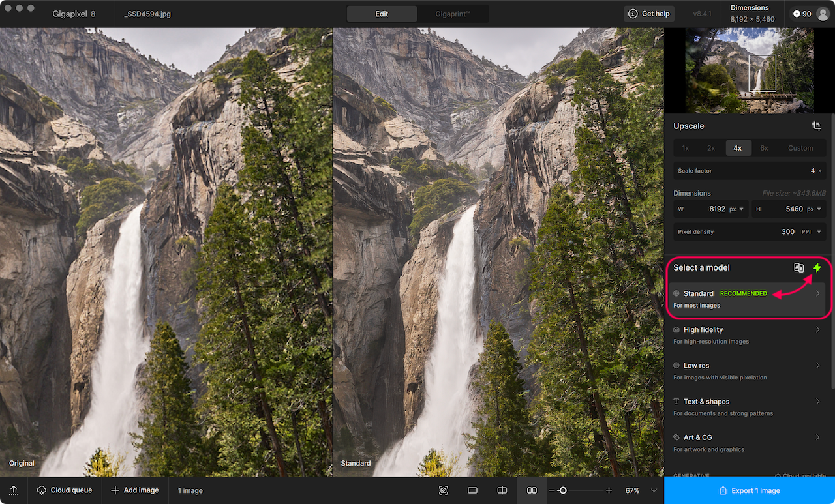The width and height of the screenshot is (835, 504).
Task: Select 6x upscale factor
Action: tap(764, 148)
